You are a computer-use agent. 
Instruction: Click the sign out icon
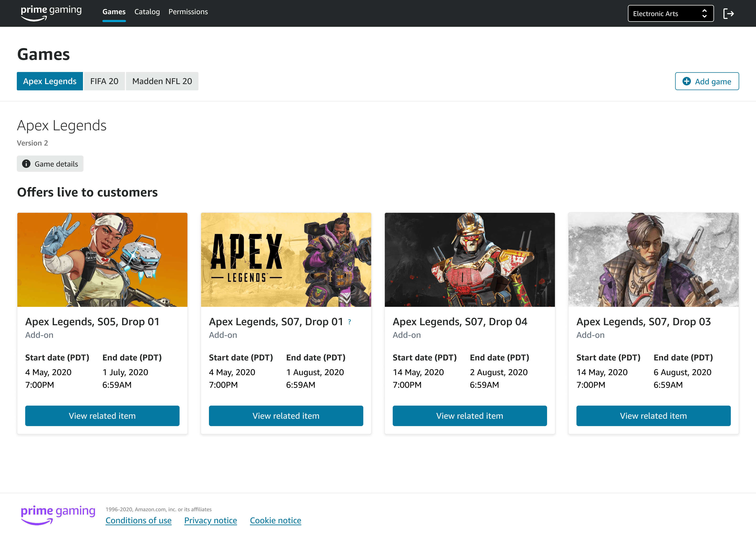pyautogui.click(x=728, y=14)
